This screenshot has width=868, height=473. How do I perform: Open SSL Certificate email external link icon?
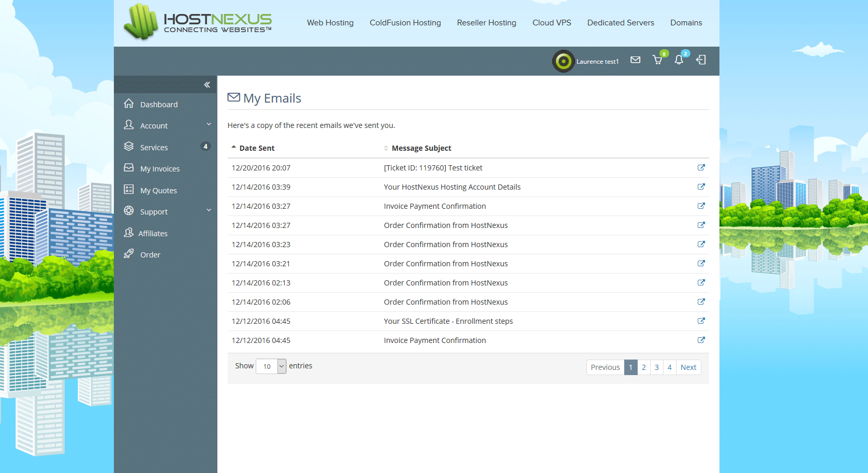[701, 321]
